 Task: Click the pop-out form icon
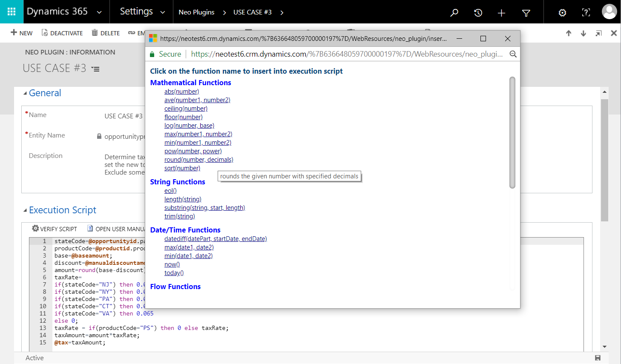pos(598,33)
